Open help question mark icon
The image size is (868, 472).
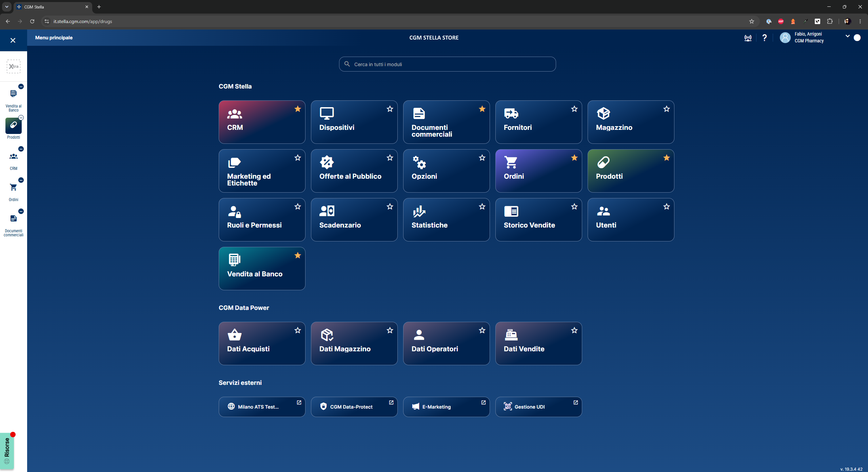tap(764, 38)
